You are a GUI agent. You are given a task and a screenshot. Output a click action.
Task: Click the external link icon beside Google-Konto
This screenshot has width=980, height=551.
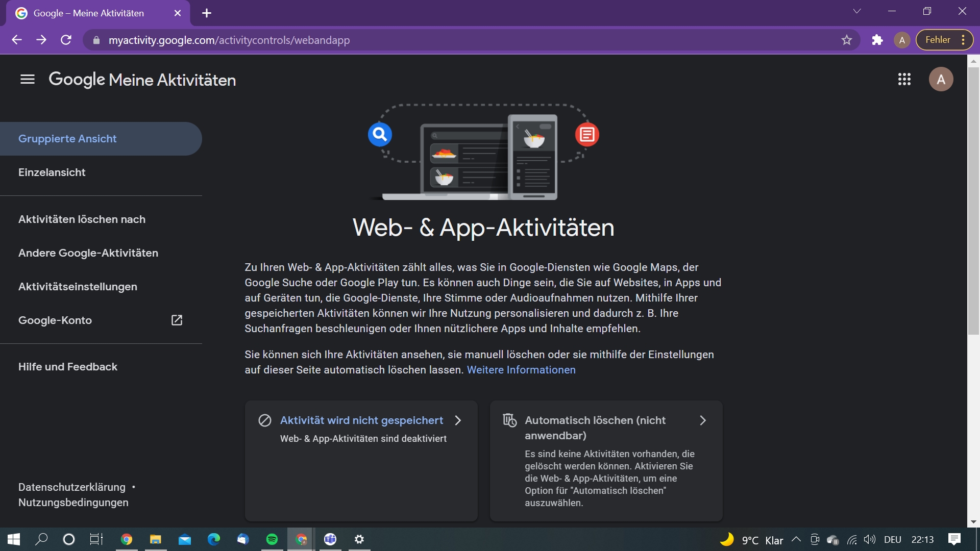point(177,320)
